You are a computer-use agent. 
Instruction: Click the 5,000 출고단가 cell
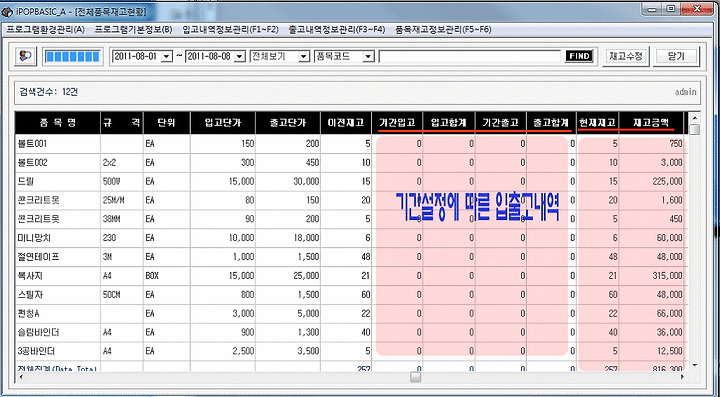pos(288,313)
